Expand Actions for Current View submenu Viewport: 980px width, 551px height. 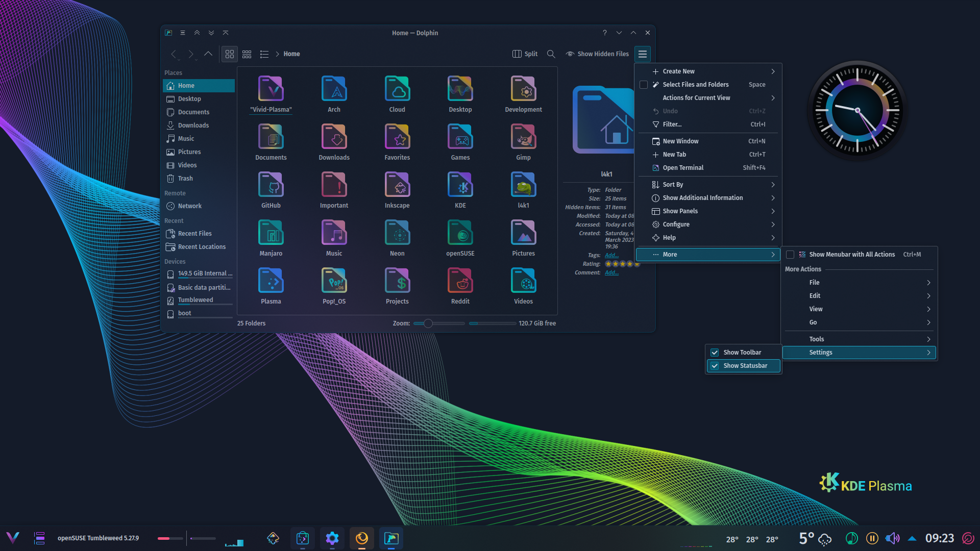(x=708, y=98)
